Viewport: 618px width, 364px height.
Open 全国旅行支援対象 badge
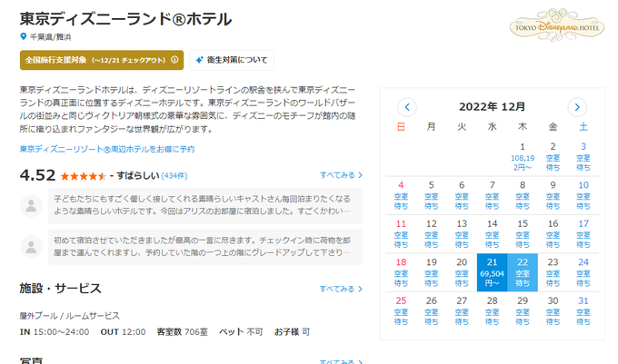[x=102, y=60]
